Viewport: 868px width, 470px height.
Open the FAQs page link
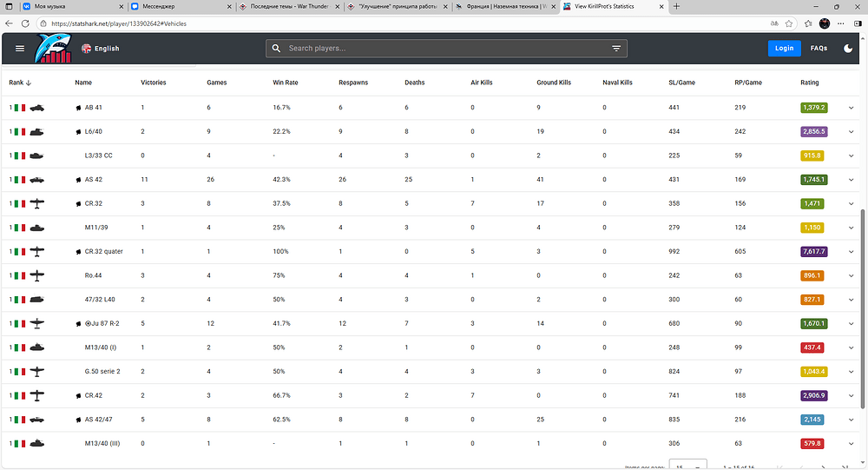pyautogui.click(x=819, y=49)
